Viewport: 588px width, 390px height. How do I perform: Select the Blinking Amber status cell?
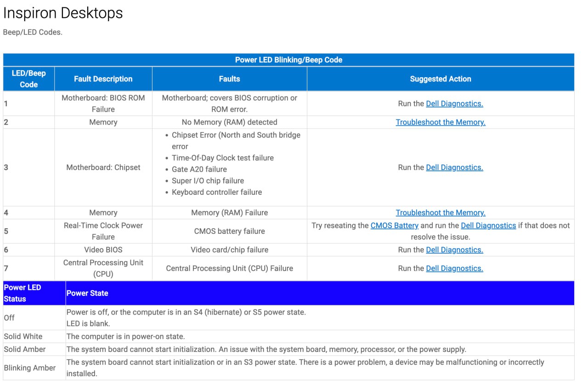click(34, 368)
